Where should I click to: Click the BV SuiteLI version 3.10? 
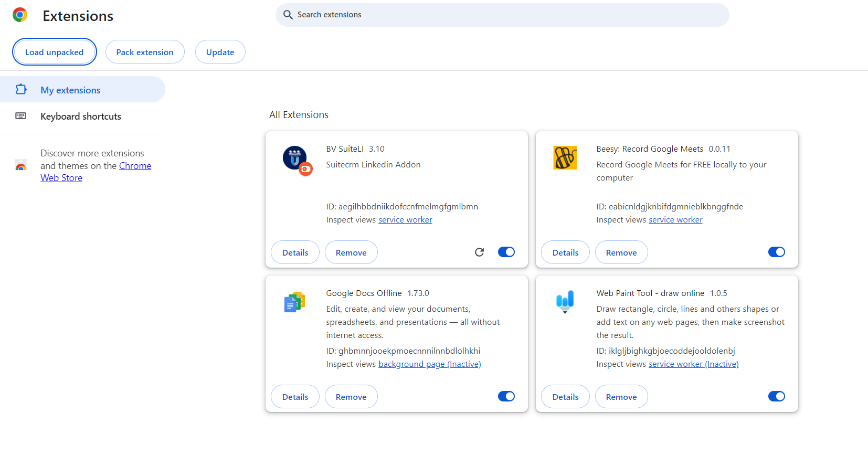(x=377, y=149)
